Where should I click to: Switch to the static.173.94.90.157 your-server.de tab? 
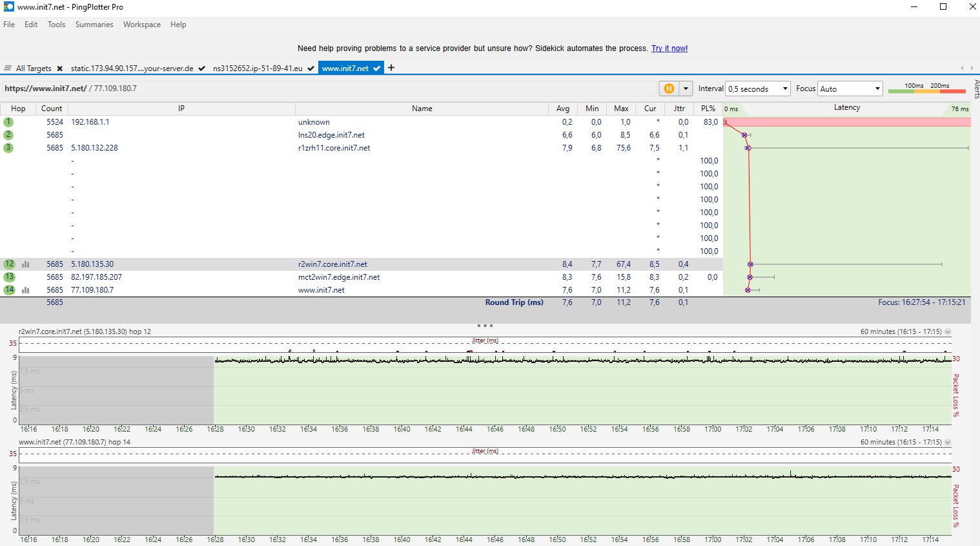[x=132, y=68]
